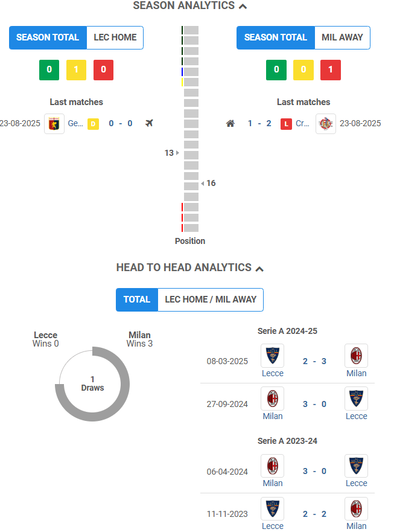Image resolution: width=394 pixels, height=532 pixels.
Task: Click the home match house icon
Action: click(x=230, y=123)
